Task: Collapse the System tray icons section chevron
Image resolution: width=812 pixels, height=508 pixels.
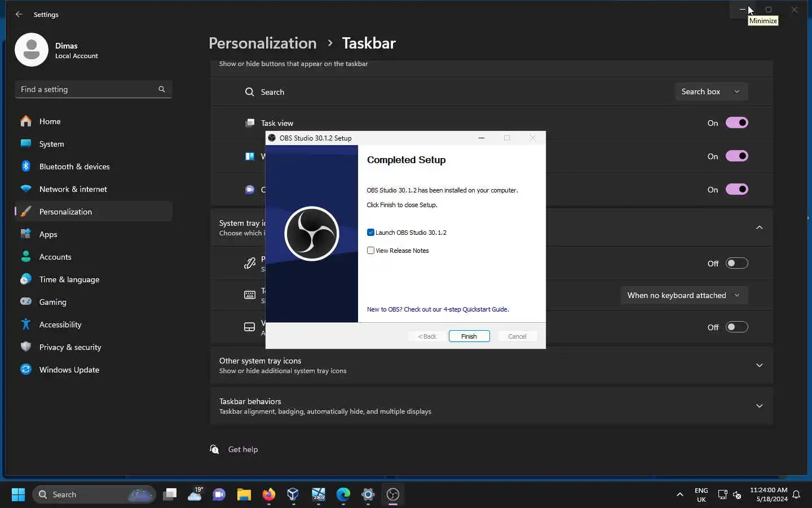Action: [x=759, y=227]
